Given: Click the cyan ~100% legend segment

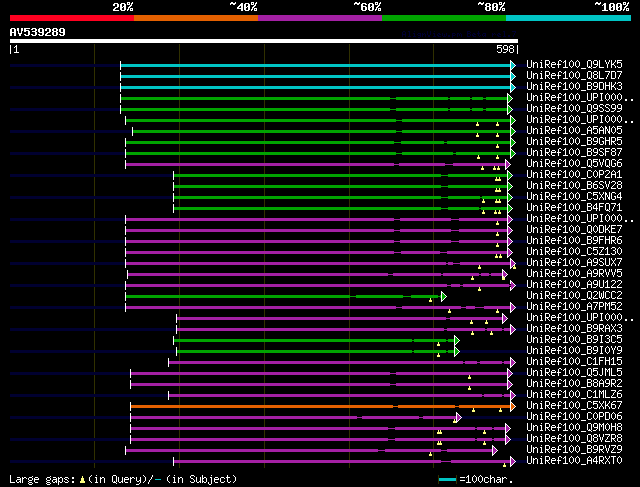Looking at the screenshot, I should point(568,18).
